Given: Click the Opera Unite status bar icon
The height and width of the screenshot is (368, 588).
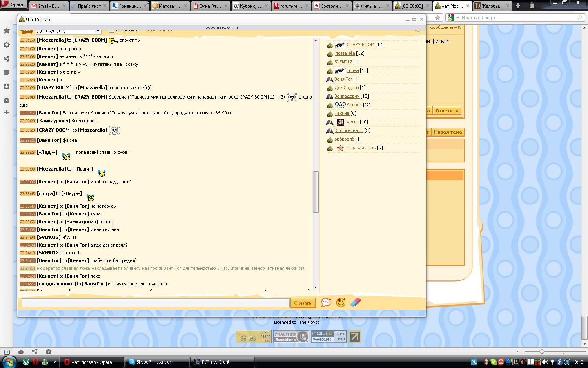Looking at the screenshot, I should (35, 352).
